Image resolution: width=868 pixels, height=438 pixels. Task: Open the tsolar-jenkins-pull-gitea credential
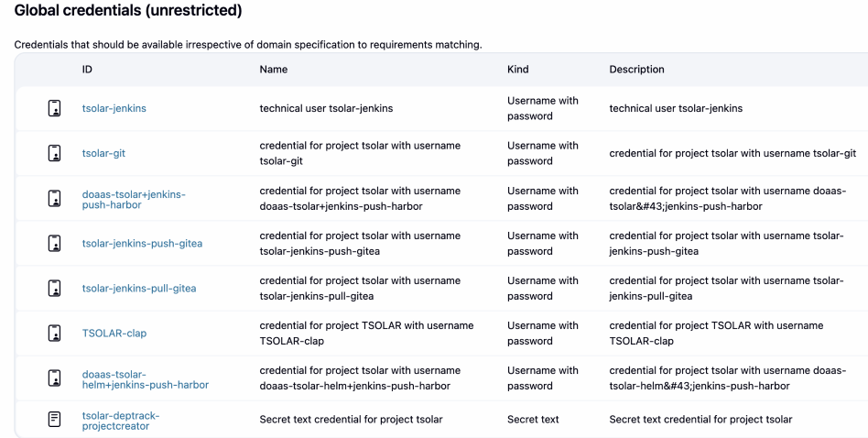139,289
